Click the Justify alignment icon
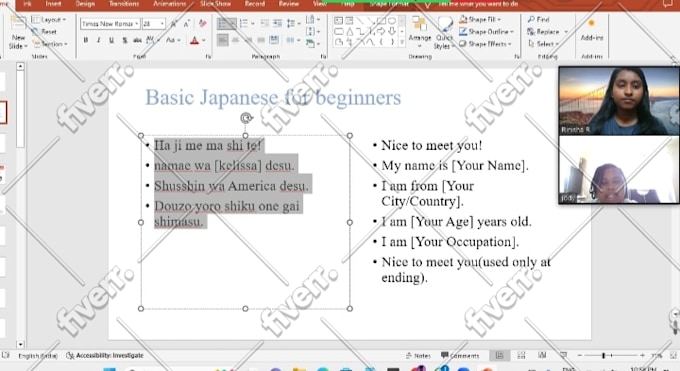 tap(261, 40)
